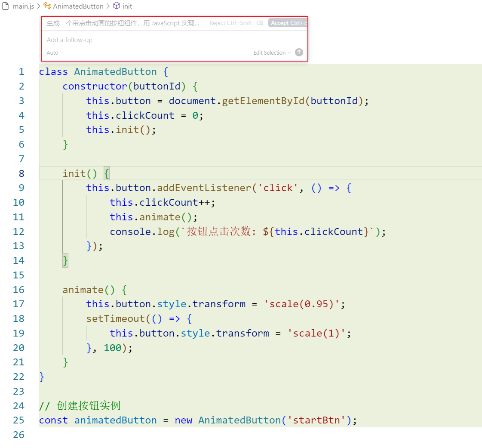Click the AnimatedButton class symbol icon
The image size is (482, 448).
coord(47,6)
